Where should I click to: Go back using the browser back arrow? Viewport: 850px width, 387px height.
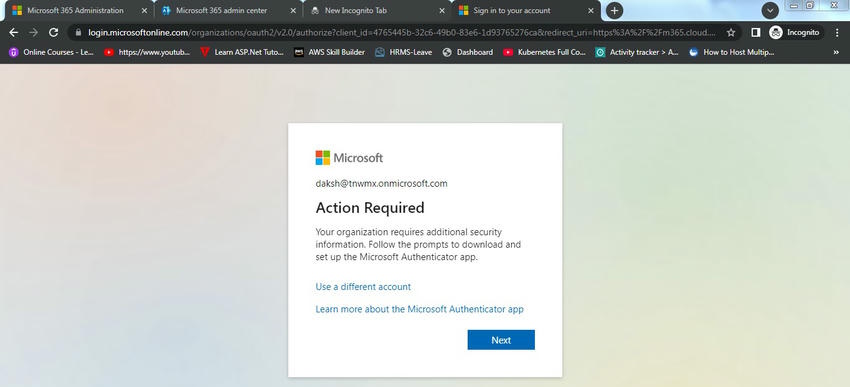14,33
